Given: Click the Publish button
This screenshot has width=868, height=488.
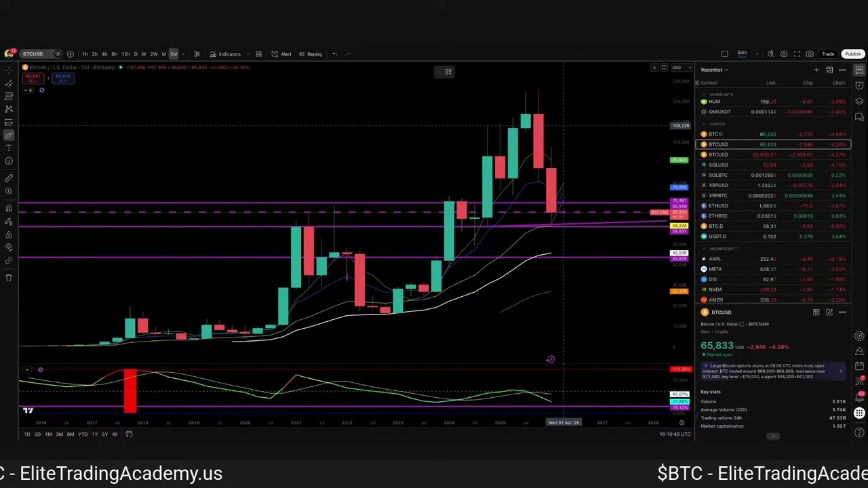Looking at the screenshot, I should [x=853, y=54].
